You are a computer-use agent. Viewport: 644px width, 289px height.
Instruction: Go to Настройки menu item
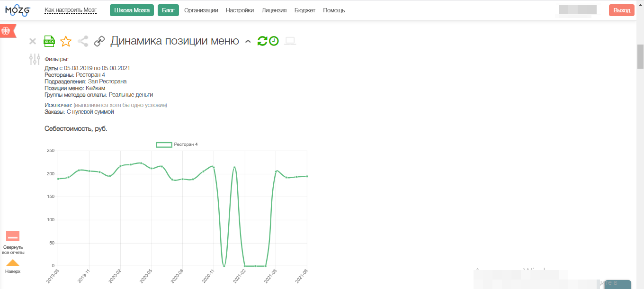tap(240, 10)
